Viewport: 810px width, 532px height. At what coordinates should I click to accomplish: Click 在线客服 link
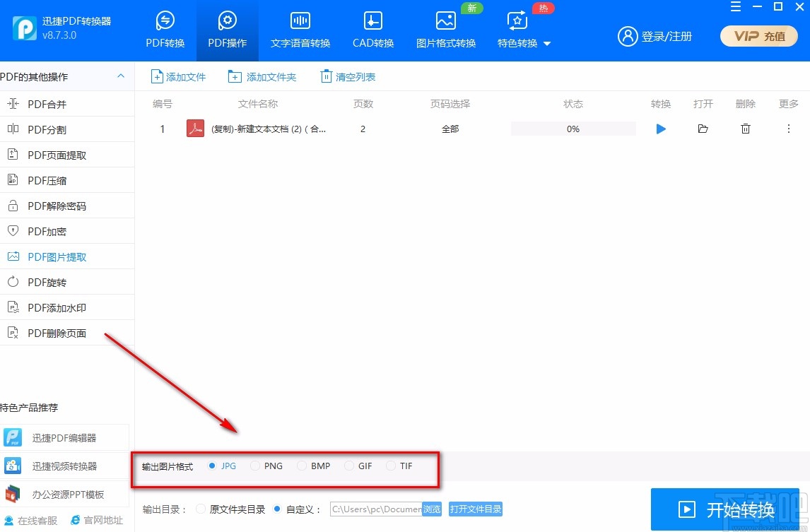coord(31,521)
